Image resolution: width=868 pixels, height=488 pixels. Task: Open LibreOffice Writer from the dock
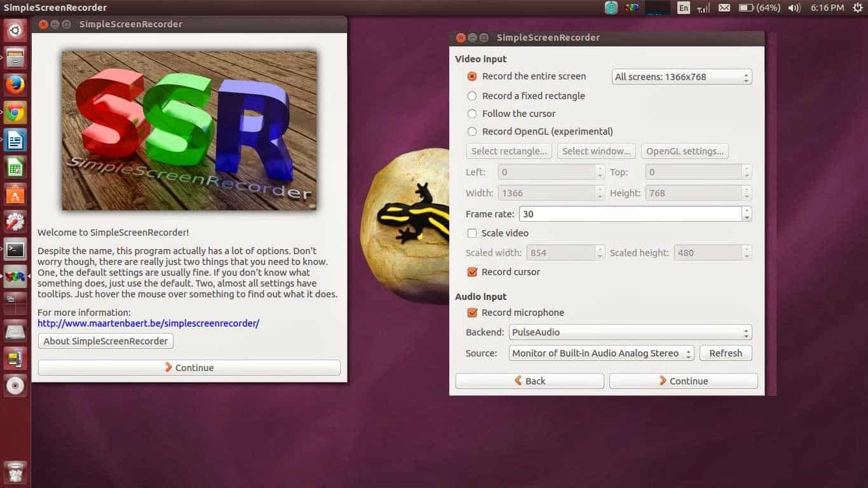(x=15, y=140)
